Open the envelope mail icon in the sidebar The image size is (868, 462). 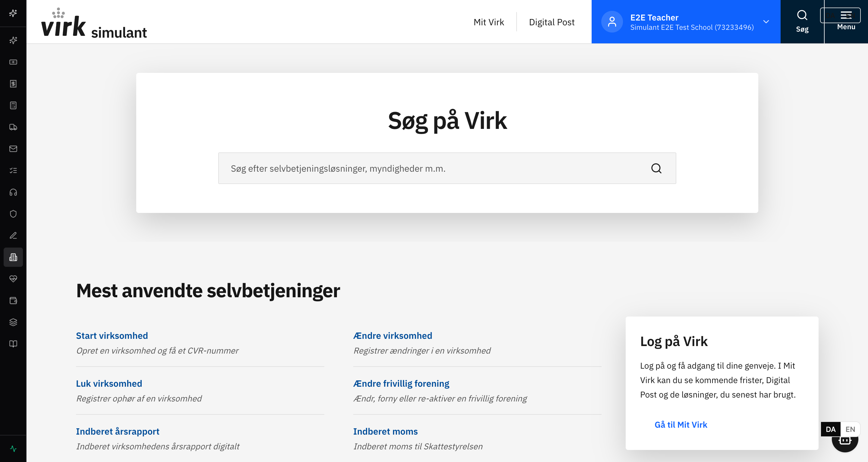tap(13, 148)
